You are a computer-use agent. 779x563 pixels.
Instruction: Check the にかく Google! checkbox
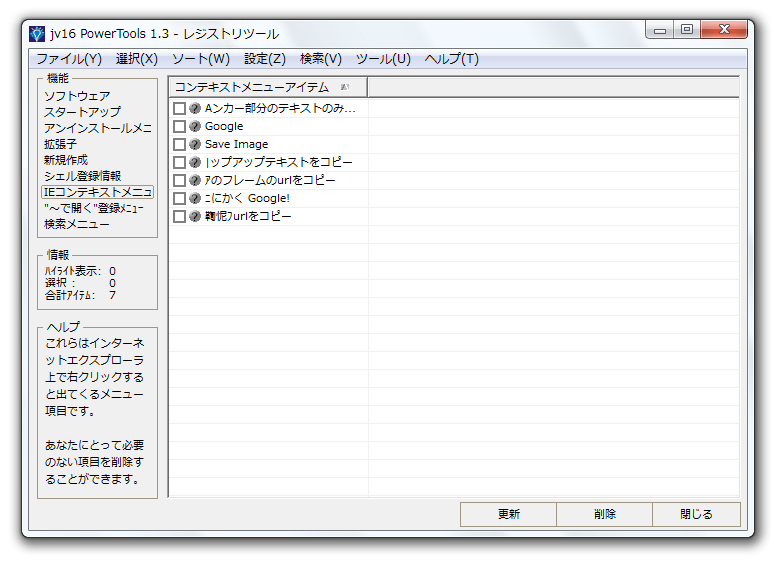click(179, 199)
